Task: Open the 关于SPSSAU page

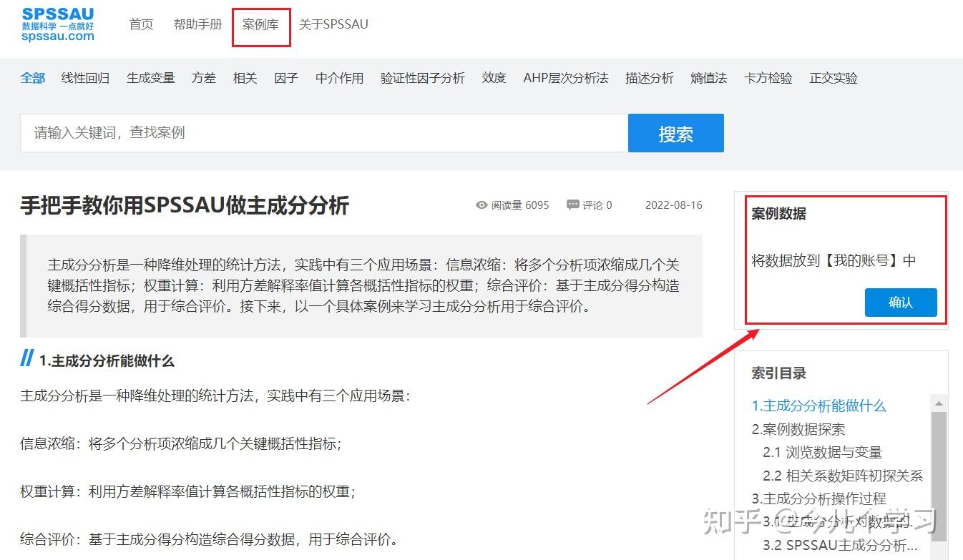Action: click(x=333, y=24)
